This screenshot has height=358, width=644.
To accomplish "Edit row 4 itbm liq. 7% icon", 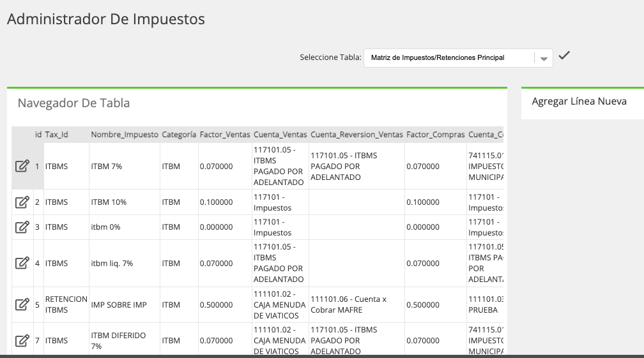I will coord(22,264).
